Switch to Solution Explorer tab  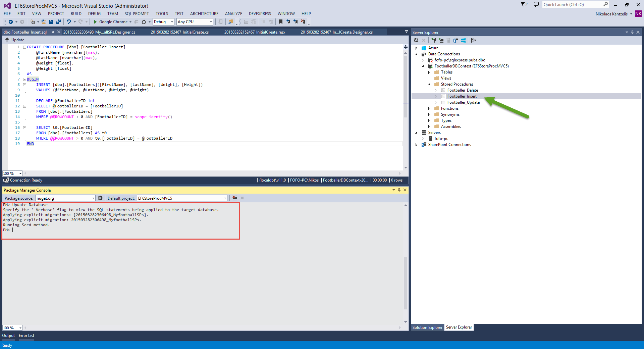coord(427,328)
